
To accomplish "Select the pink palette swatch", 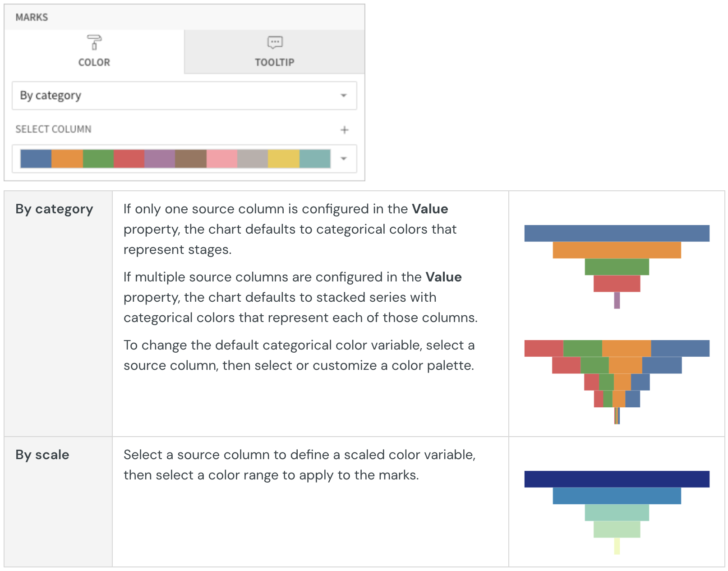I will 222,159.
